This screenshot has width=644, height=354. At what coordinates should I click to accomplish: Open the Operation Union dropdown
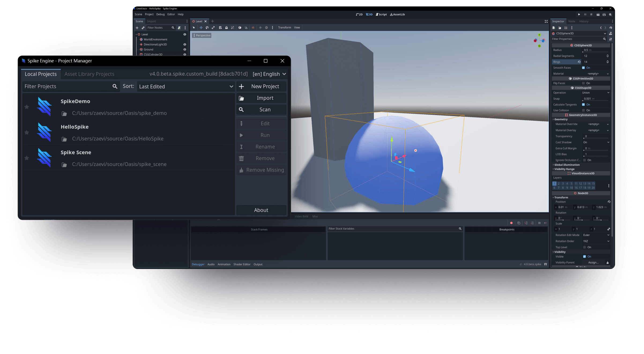click(595, 93)
